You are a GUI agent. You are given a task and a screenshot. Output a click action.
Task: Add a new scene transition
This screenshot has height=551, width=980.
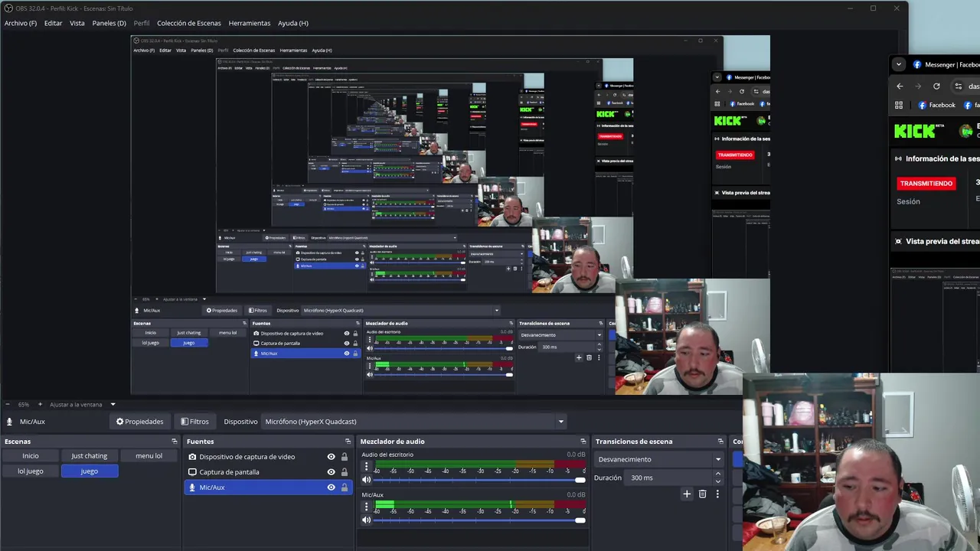tap(687, 494)
